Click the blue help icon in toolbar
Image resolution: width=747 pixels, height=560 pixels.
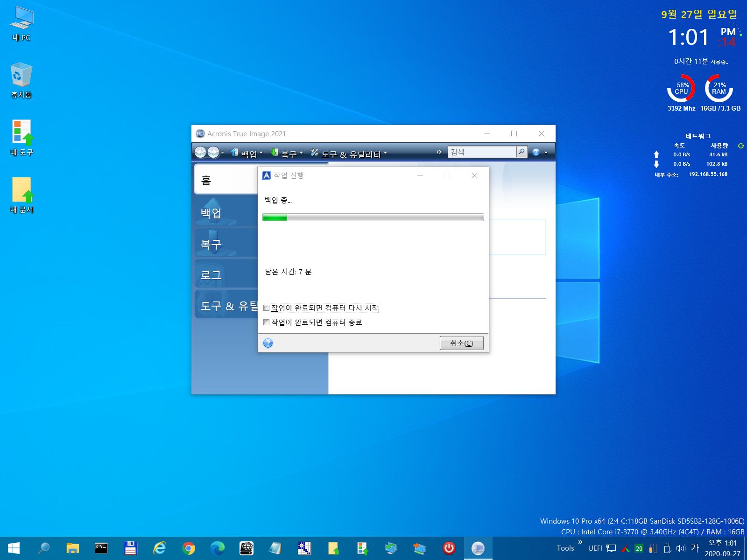tap(536, 152)
